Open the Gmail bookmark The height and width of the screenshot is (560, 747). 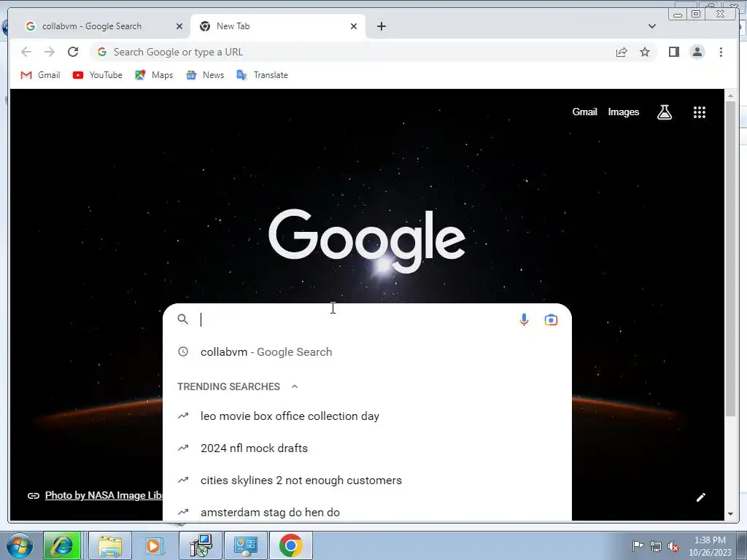coord(41,75)
